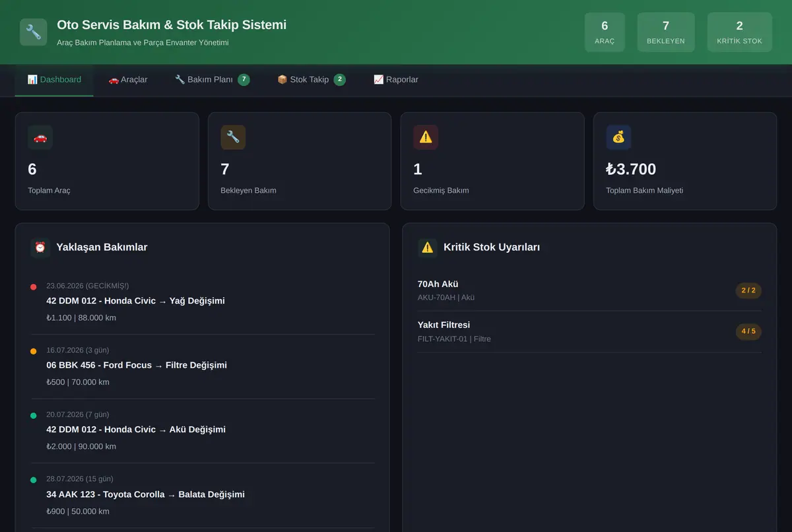The height and width of the screenshot is (532, 792).
Task: Click the 2 / 2 stock badge
Action: (748, 290)
